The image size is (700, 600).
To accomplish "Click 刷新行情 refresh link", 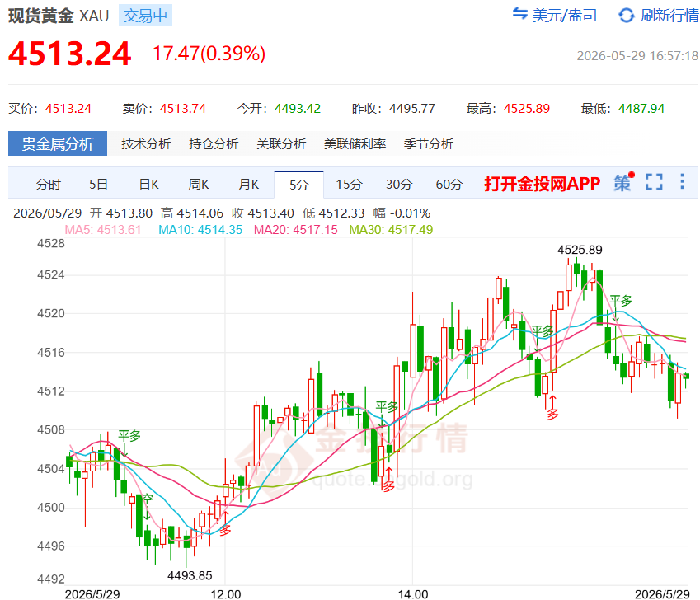I will coord(669,16).
